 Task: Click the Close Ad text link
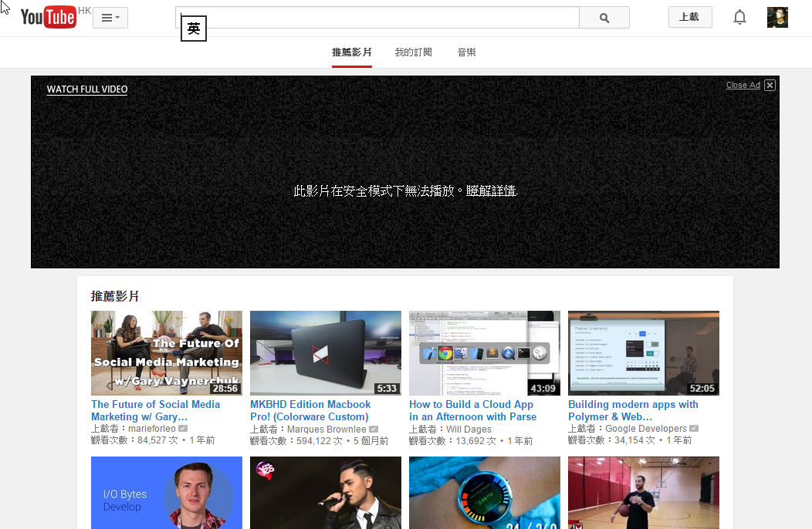coord(743,85)
